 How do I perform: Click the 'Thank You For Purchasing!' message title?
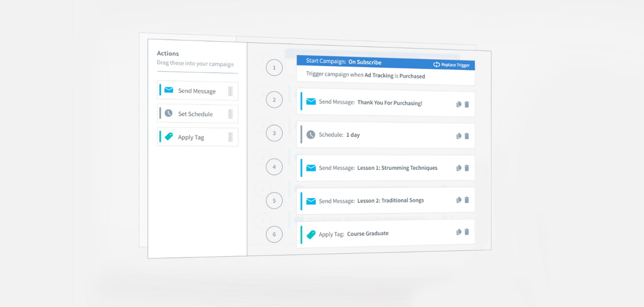(x=390, y=103)
